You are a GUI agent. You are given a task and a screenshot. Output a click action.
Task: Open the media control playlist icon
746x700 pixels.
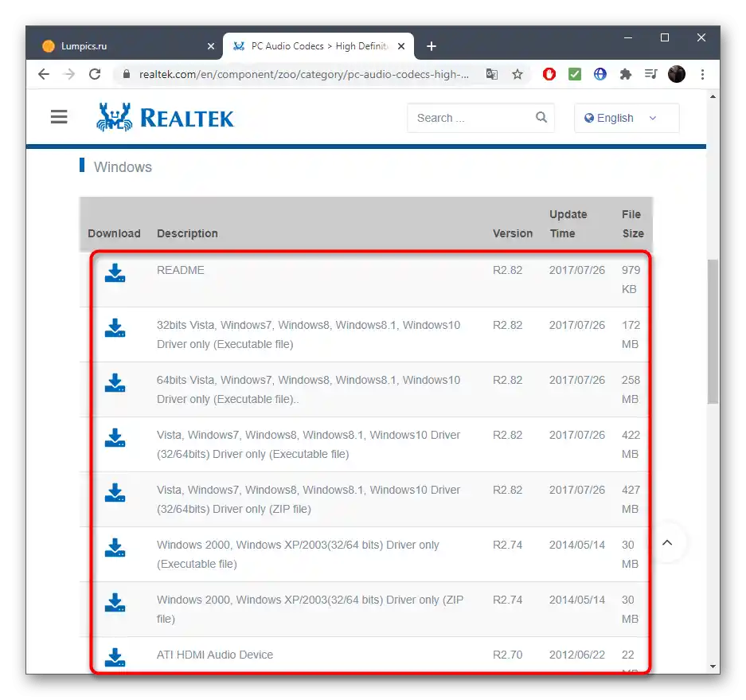[x=650, y=74]
